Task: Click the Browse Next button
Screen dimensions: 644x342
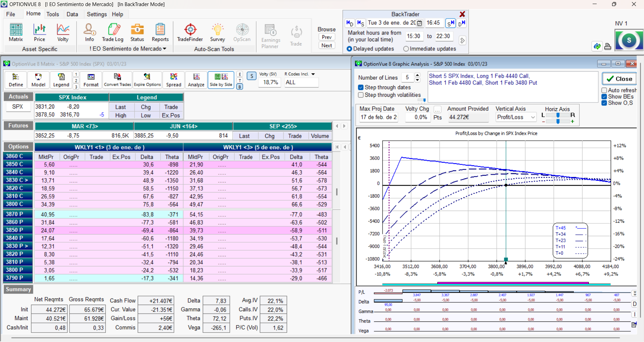Action: 327,45
